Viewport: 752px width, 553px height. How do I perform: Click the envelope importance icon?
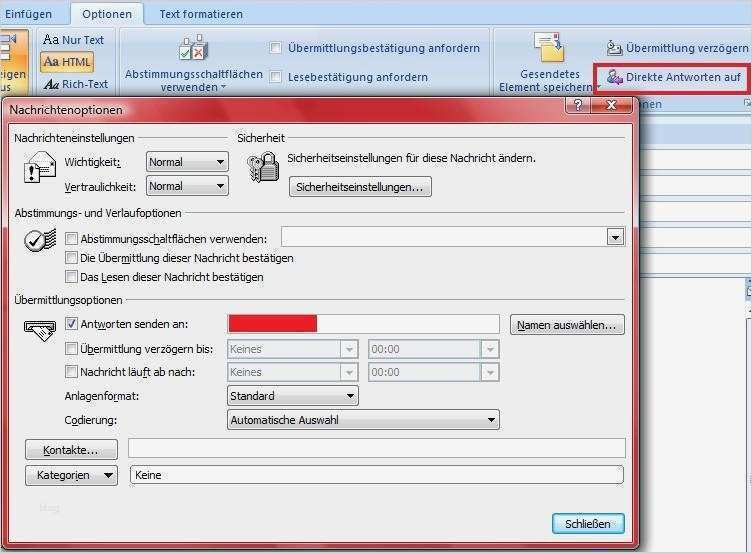(x=39, y=167)
